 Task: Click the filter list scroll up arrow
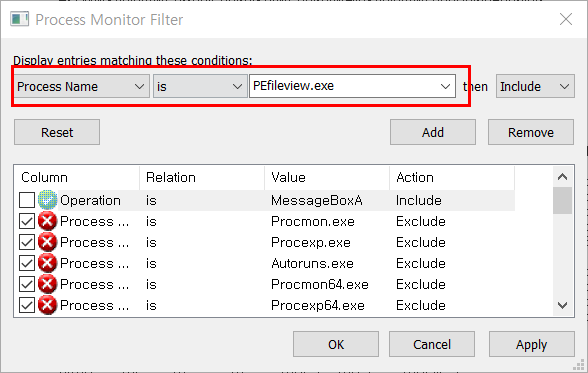pyautogui.click(x=562, y=177)
